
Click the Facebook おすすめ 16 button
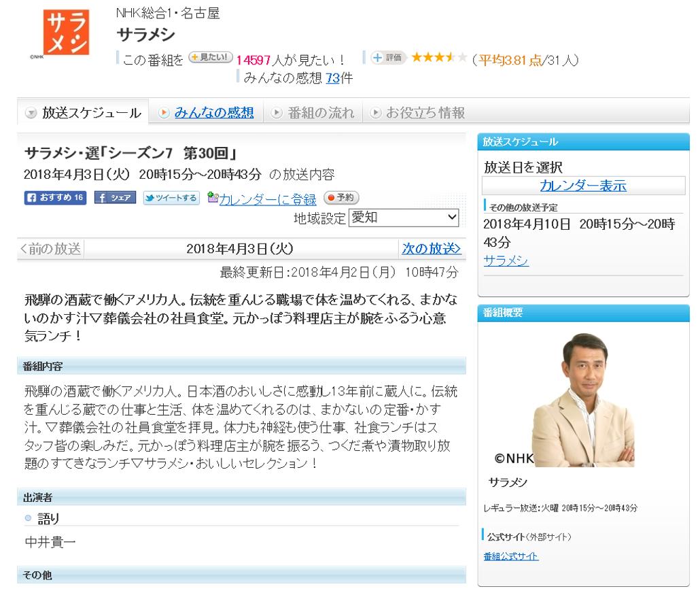pyautogui.click(x=55, y=197)
